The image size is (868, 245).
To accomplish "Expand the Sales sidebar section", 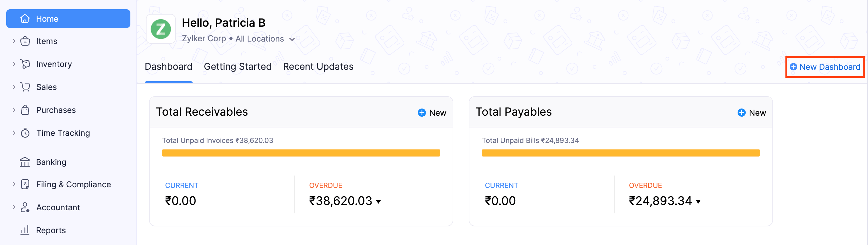I will click(x=14, y=87).
